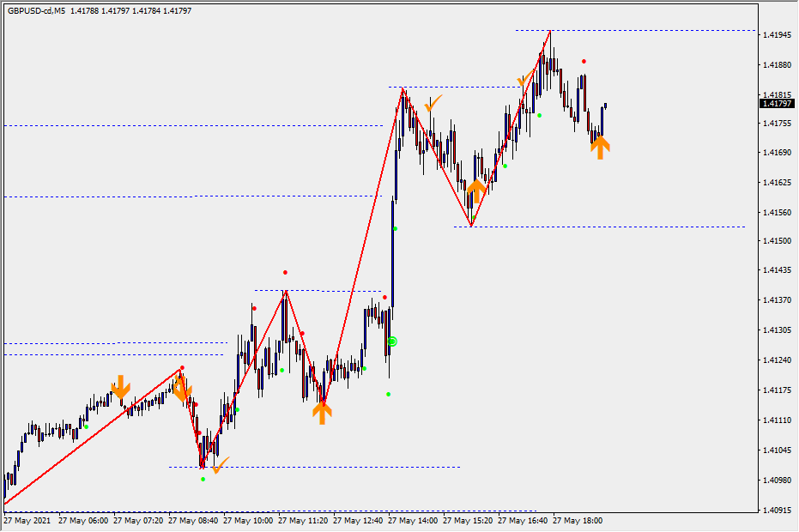Viewport: 799px width, 532px height.
Task: Click the 27 May 14:00 time label
Action: (414, 520)
